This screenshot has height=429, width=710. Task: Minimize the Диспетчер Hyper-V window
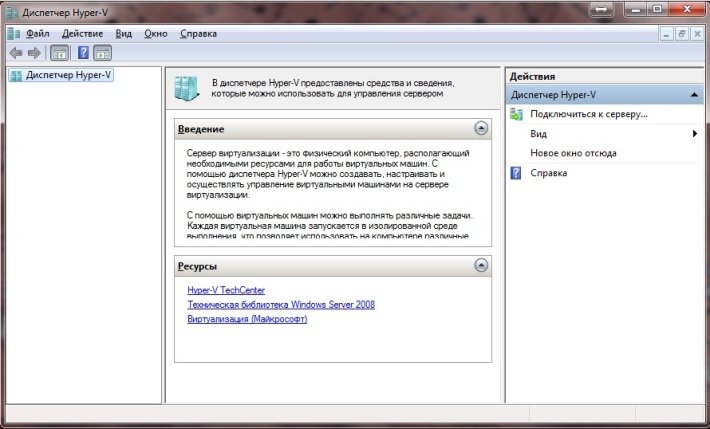[635, 9]
